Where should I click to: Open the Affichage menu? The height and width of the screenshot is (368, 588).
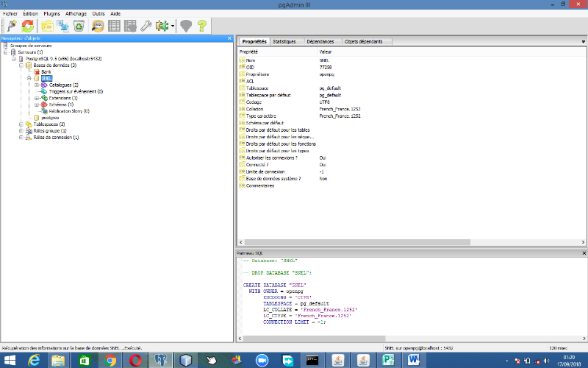tap(76, 13)
